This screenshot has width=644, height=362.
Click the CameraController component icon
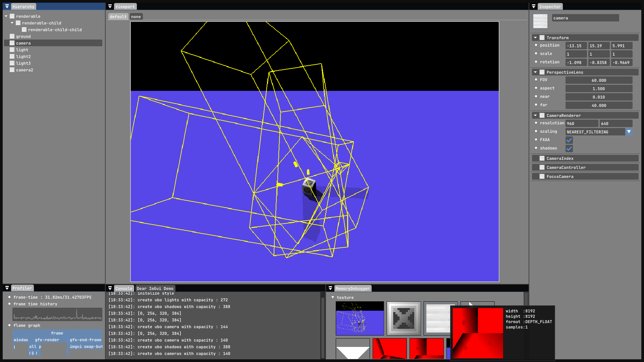542,167
